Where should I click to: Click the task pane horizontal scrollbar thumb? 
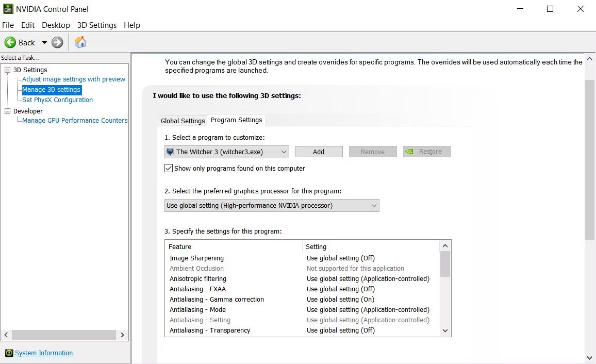[64, 335]
